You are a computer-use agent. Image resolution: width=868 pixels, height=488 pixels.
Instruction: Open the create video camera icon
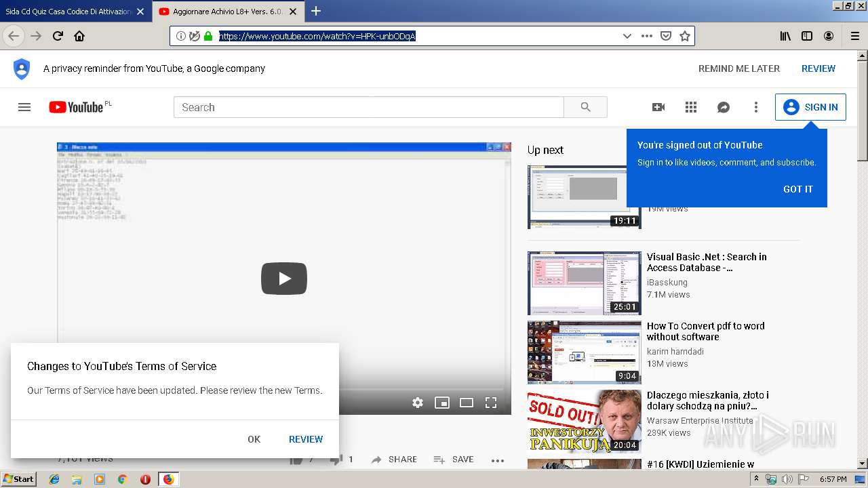pyautogui.click(x=658, y=107)
